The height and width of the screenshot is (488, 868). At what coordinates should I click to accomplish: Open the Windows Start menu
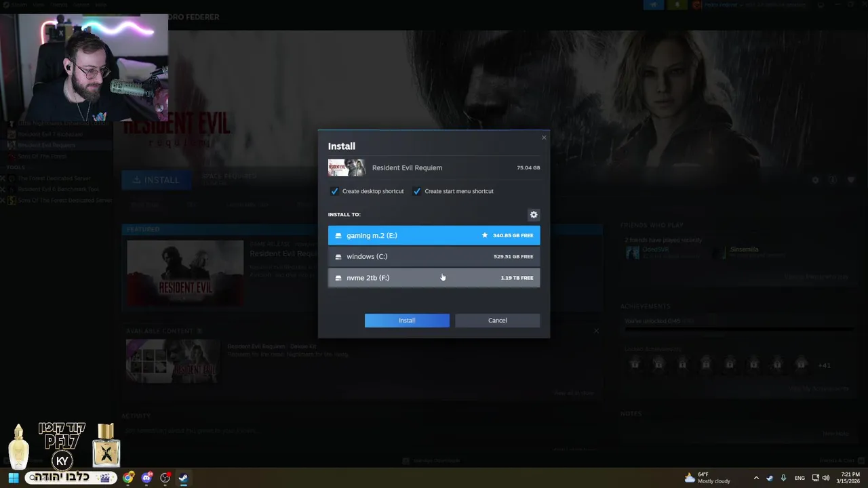pos(13,478)
